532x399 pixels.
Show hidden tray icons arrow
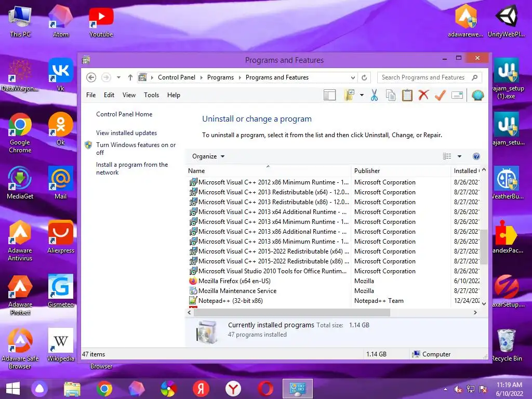(445, 389)
